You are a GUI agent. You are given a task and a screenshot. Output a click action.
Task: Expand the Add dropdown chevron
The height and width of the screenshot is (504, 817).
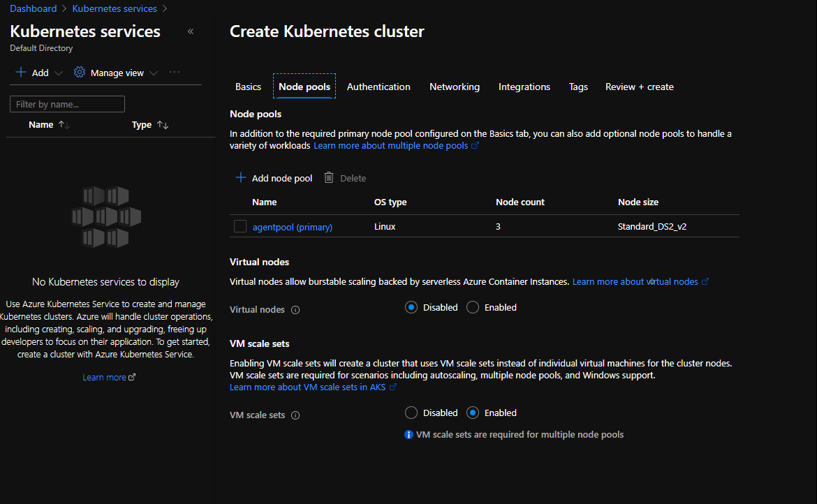click(x=59, y=73)
